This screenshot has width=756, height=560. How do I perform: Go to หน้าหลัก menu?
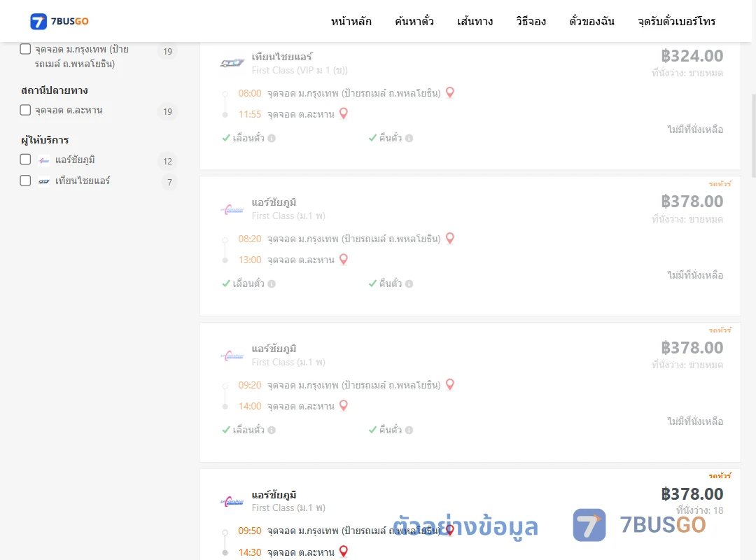(x=351, y=21)
